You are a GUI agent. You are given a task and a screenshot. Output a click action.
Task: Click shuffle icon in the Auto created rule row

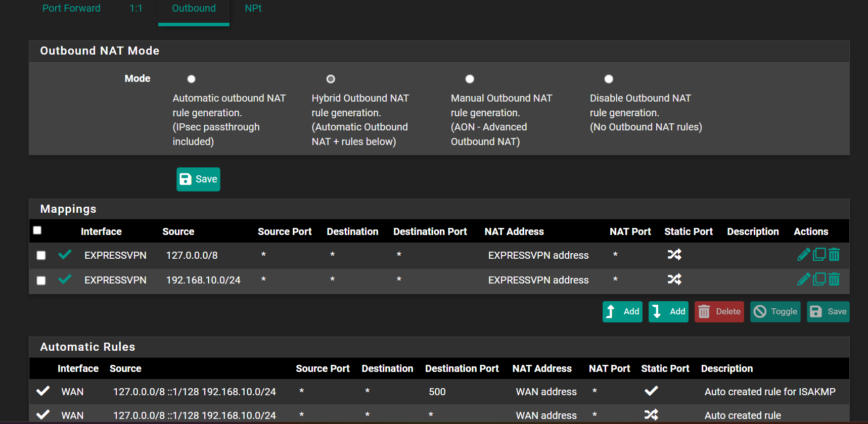coord(651,414)
